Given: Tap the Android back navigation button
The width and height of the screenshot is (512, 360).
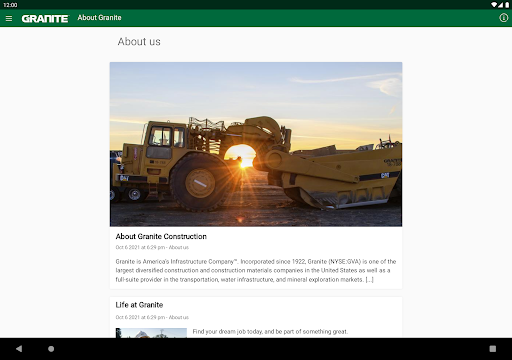Looking at the screenshot, I should [19, 349].
